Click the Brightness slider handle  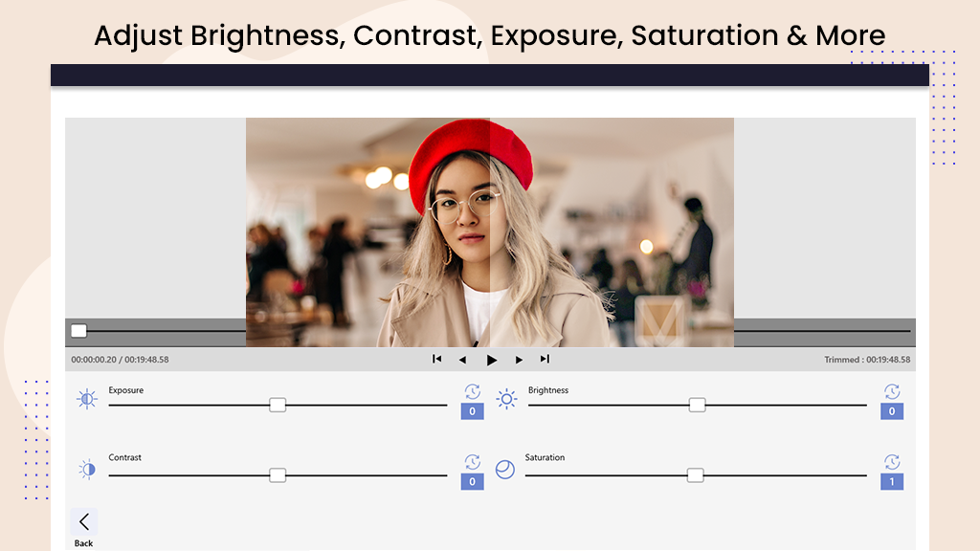[697, 405]
